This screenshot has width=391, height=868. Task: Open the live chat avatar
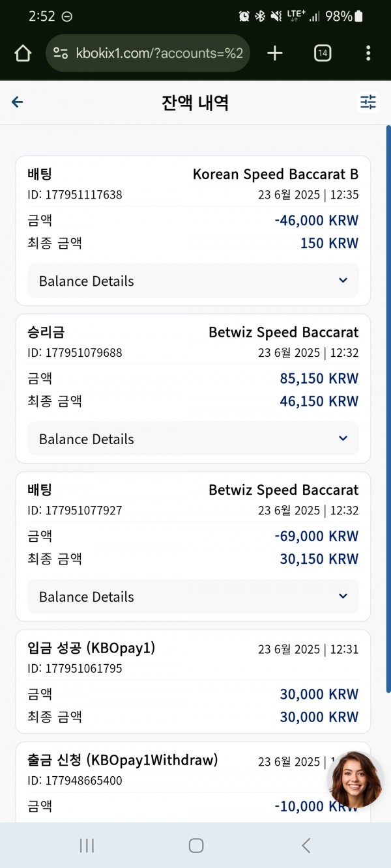[355, 779]
